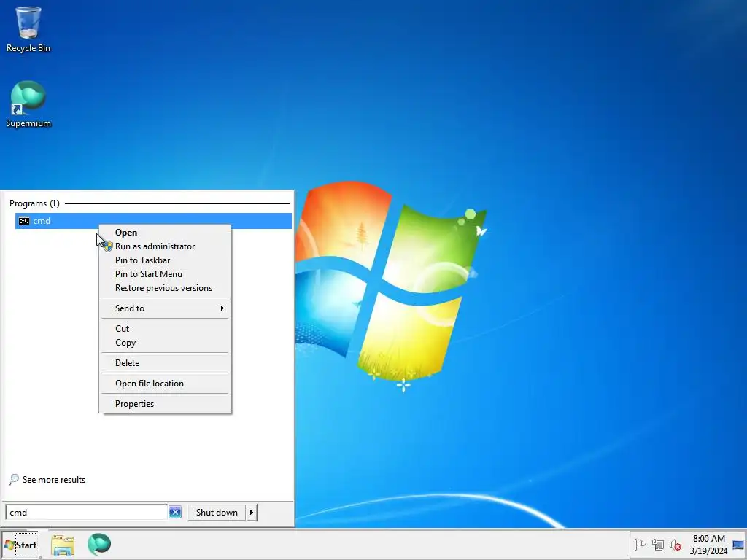The width and height of the screenshot is (747, 560).
Task: Open the Recycle Bin desktop icon
Action: 28,28
